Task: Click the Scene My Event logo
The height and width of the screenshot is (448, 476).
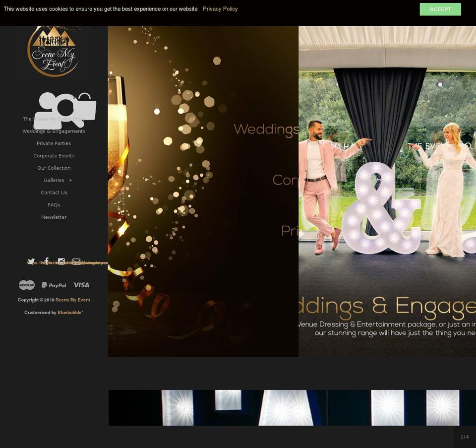Action: [x=54, y=51]
